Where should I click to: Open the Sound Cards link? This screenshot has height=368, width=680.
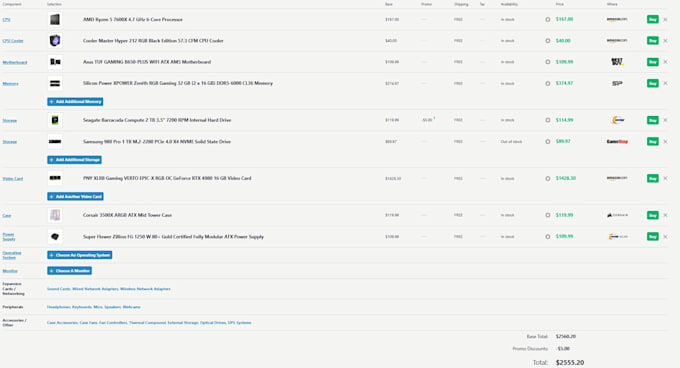(x=59, y=289)
